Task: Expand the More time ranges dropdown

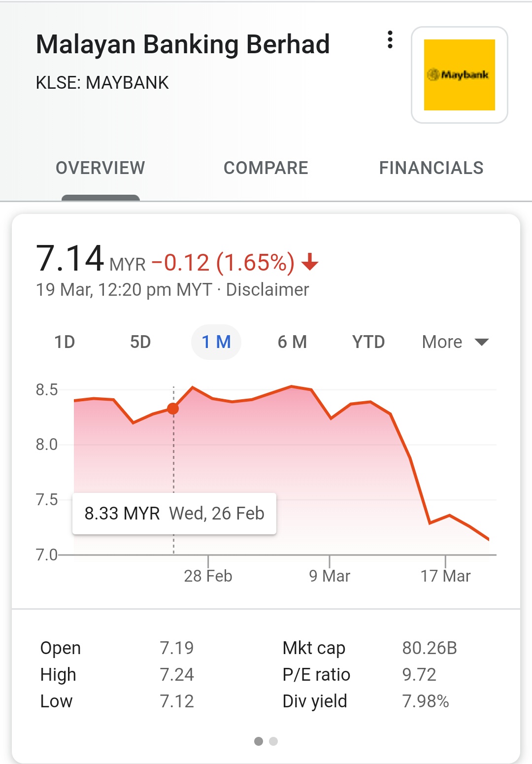Action: tap(442, 342)
